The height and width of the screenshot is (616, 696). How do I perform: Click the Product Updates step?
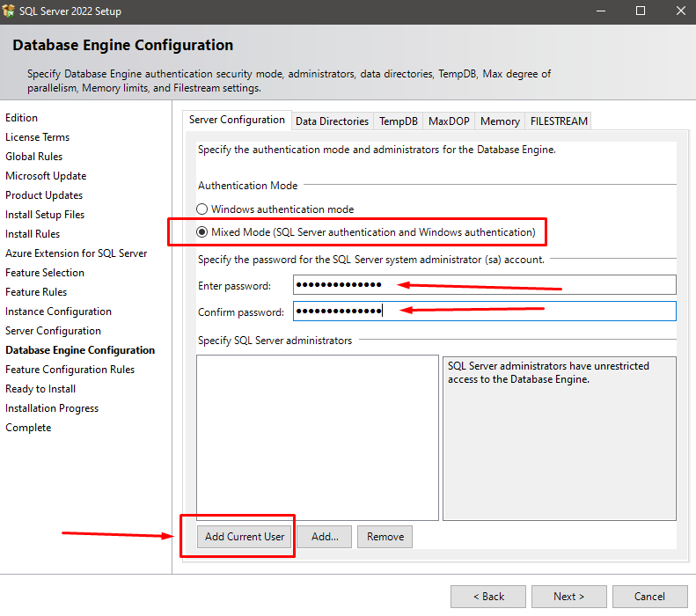coord(44,195)
